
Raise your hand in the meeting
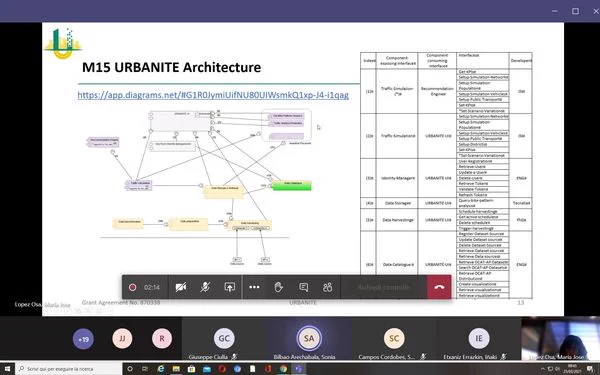(279, 287)
